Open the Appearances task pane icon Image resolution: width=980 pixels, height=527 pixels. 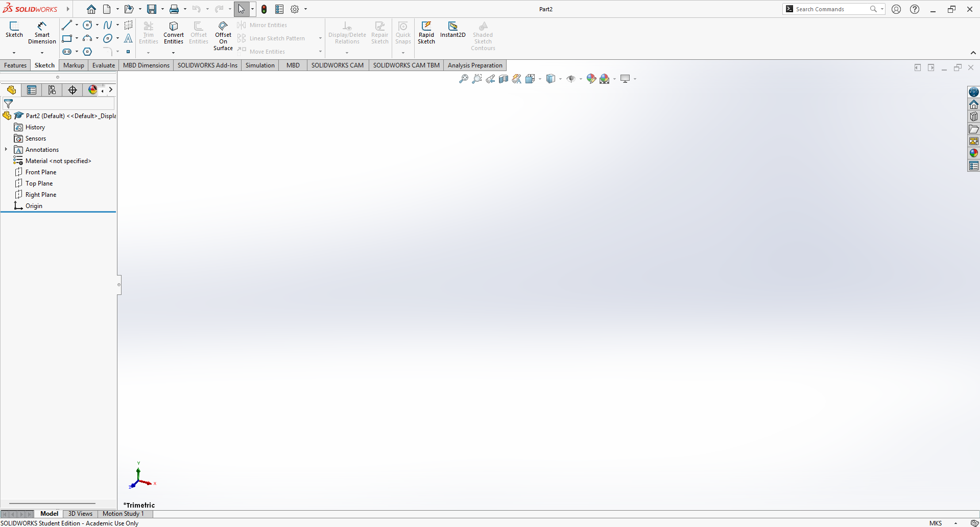click(974, 153)
